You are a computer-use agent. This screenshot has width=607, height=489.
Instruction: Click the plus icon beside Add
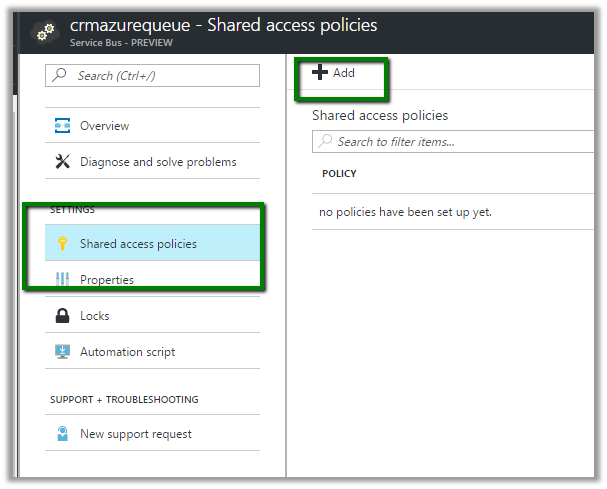coord(320,73)
